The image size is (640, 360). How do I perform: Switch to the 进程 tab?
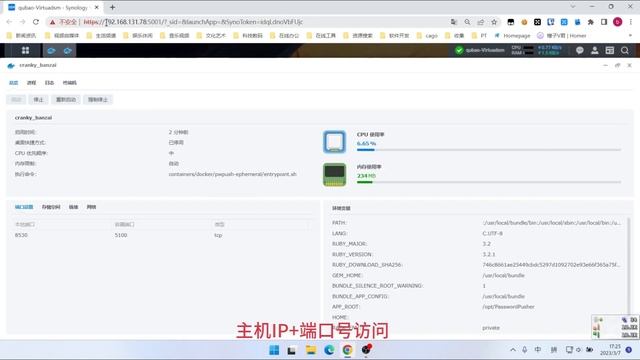31,83
